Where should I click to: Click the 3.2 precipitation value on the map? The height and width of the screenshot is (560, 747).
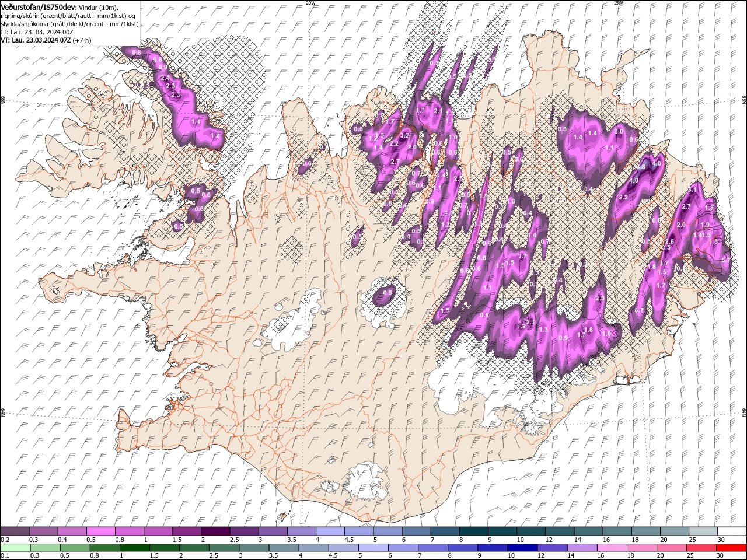[404, 135]
